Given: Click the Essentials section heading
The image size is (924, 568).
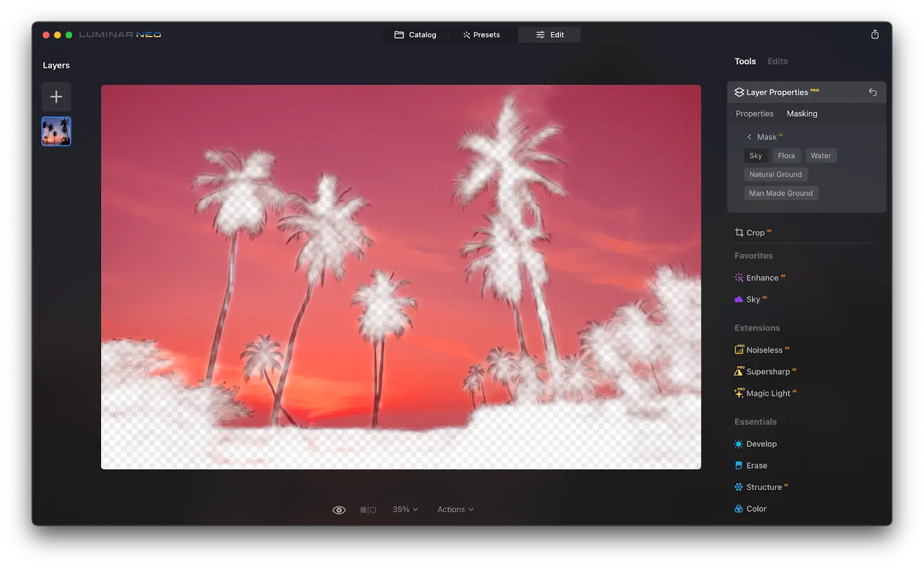Looking at the screenshot, I should pyautogui.click(x=755, y=422).
